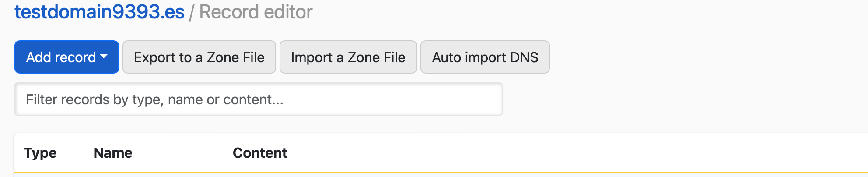
Task: Open the Add record dropdown
Action: point(66,57)
